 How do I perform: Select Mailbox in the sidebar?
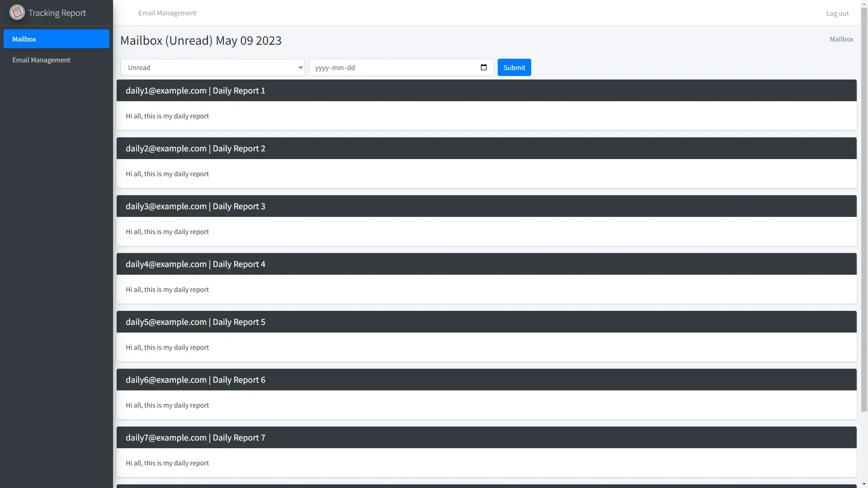pos(57,39)
